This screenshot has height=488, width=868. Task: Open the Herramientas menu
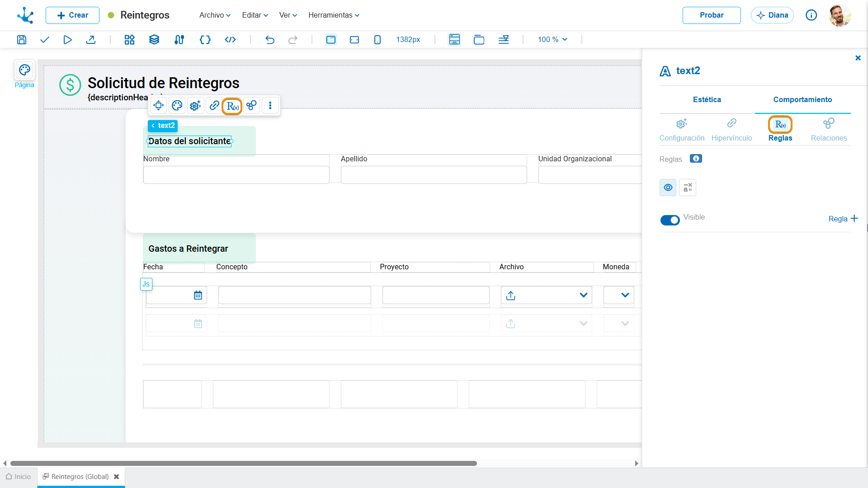click(334, 15)
